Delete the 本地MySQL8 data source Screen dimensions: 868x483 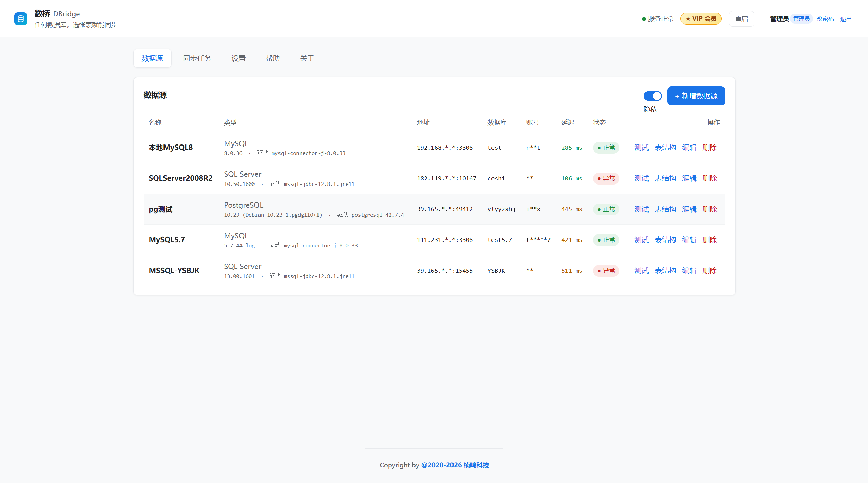(x=710, y=148)
